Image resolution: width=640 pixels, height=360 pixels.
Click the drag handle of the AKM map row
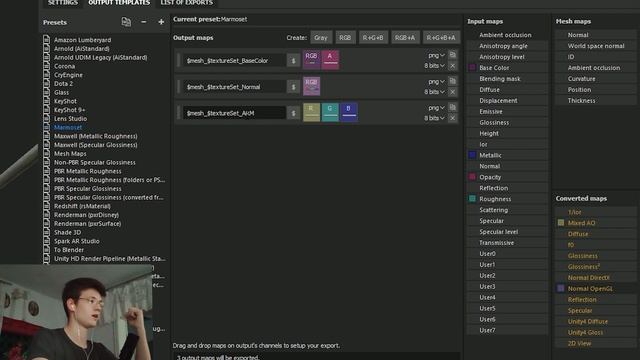178,113
